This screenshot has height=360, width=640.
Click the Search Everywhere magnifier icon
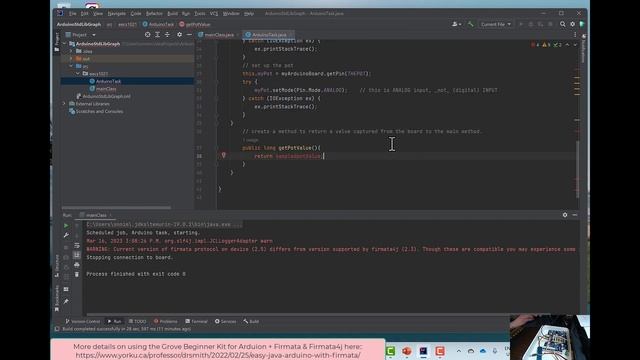coord(562,24)
